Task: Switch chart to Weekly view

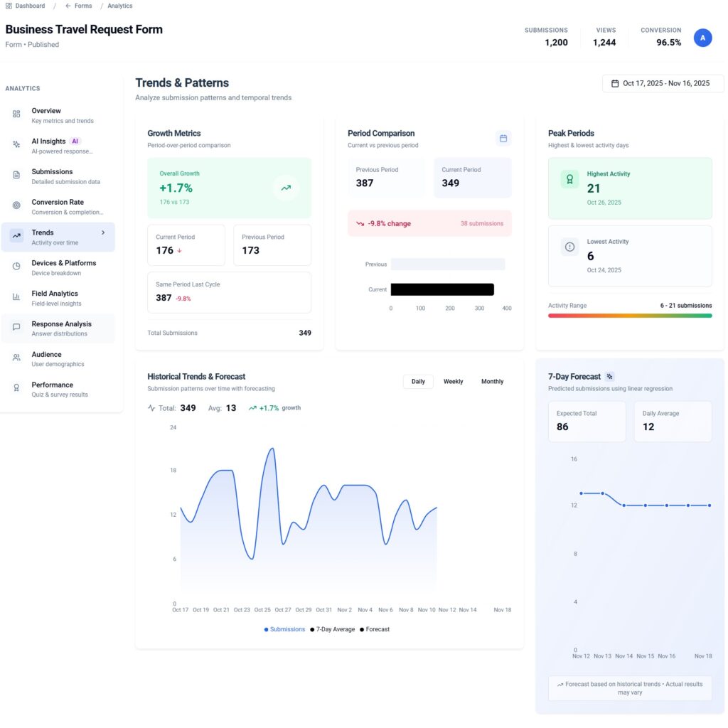Action: click(453, 382)
